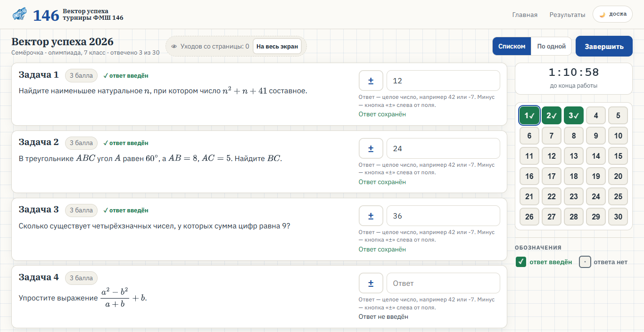The height and width of the screenshot is (332, 644).
Task: Open question 22 from the navigator grid
Action: tap(552, 196)
